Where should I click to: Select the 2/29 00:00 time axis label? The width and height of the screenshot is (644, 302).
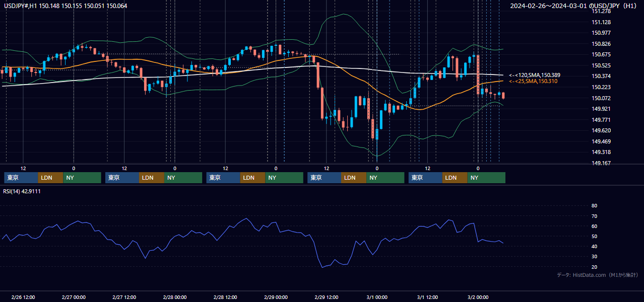coord(276,297)
